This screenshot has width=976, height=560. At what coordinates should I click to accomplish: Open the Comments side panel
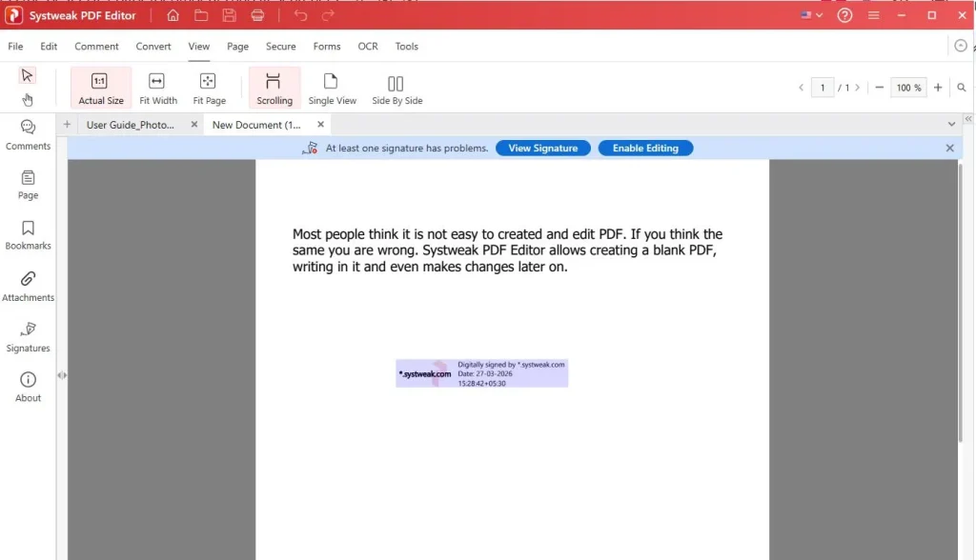click(x=28, y=135)
